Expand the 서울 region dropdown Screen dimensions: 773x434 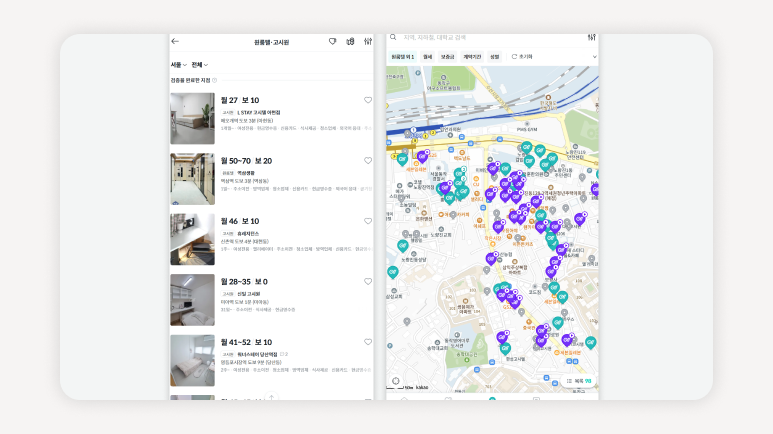pos(178,64)
